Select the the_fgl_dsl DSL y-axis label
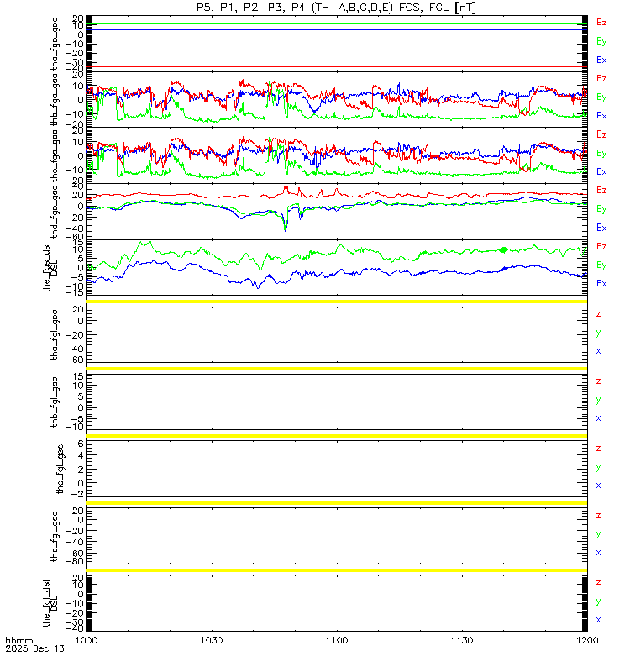This screenshot has width=630, height=672. pyautogui.click(x=50, y=603)
